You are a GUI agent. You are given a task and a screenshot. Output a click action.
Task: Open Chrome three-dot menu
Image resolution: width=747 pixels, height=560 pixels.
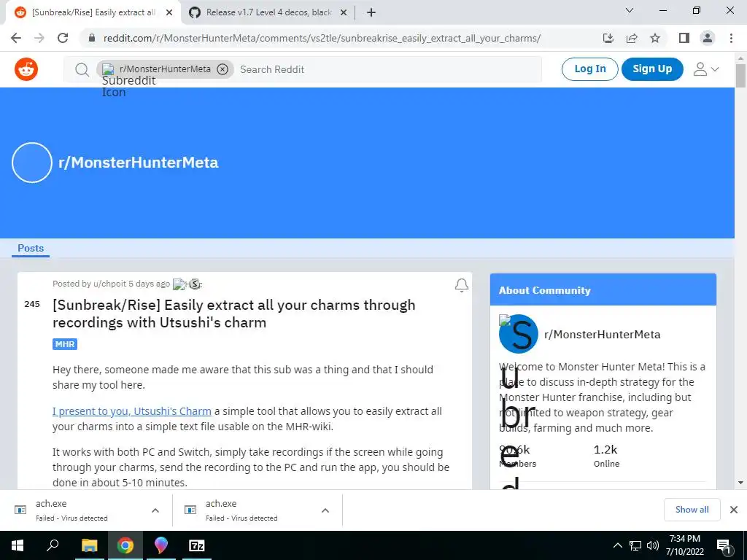click(731, 38)
